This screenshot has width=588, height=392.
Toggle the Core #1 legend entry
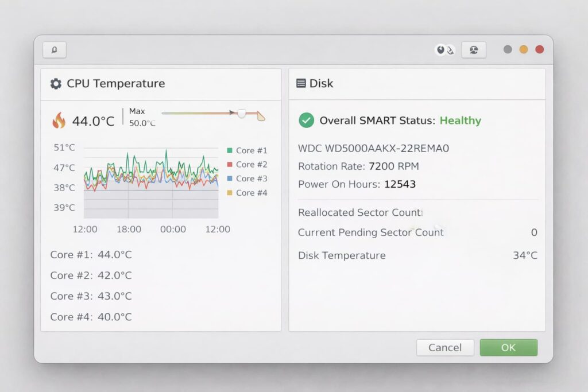click(x=247, y=150)
